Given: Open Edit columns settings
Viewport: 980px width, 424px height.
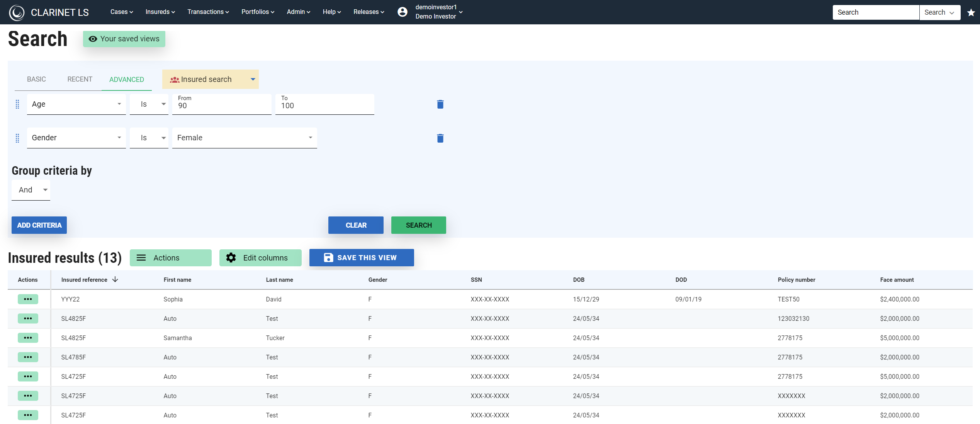Looking at the screenshot, I should (x=260, y=258).
